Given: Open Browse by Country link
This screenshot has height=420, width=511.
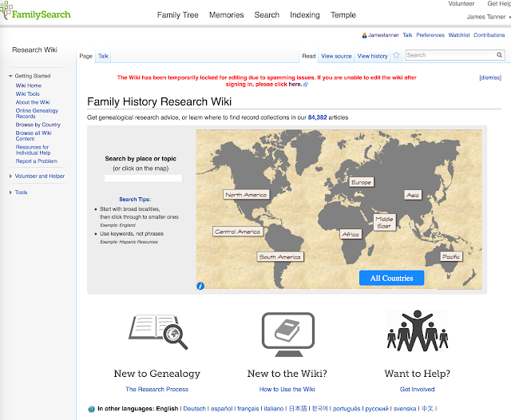Looking at the screenshot, I should 38,125.
